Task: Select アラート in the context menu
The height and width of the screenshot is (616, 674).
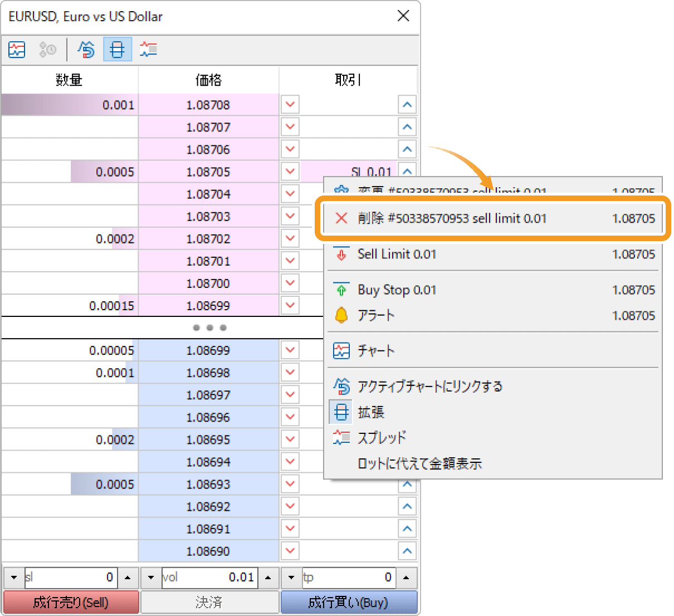Action: tap(493, 315)
